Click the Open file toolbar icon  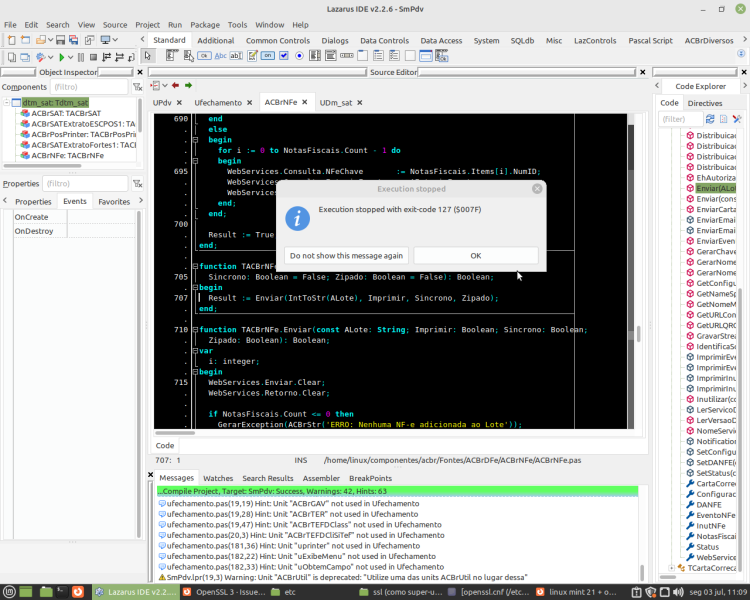41,40
